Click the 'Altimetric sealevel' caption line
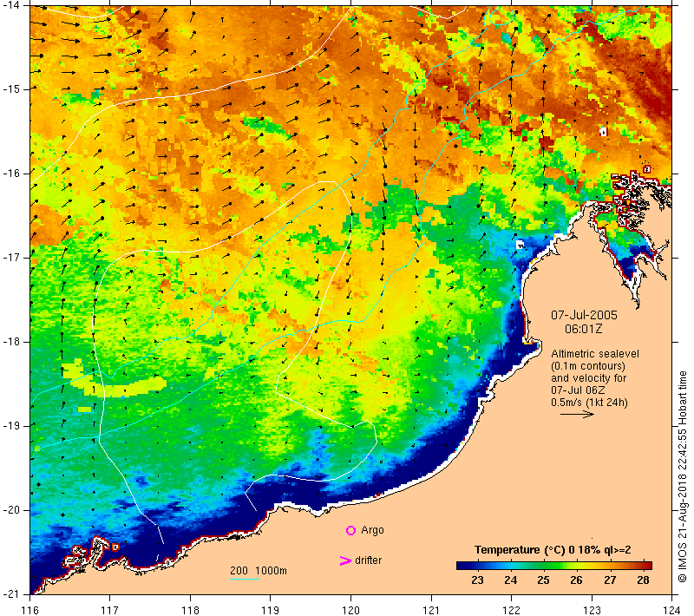 pyautogui.click(x=595, y=354)
